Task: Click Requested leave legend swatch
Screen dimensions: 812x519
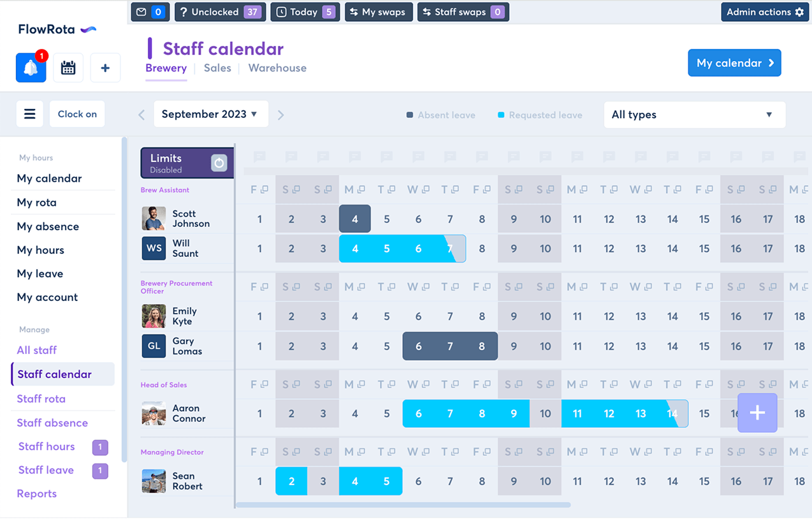Action: [501, 115]
